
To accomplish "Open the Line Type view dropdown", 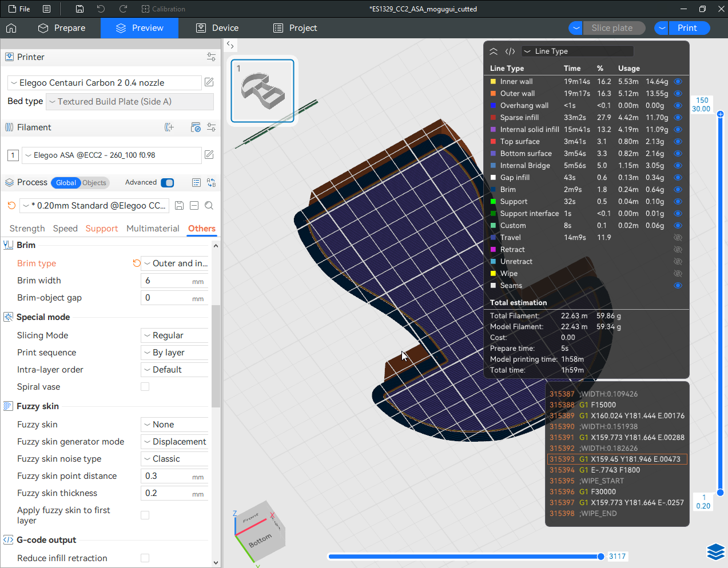I will (x=578, y=51).
